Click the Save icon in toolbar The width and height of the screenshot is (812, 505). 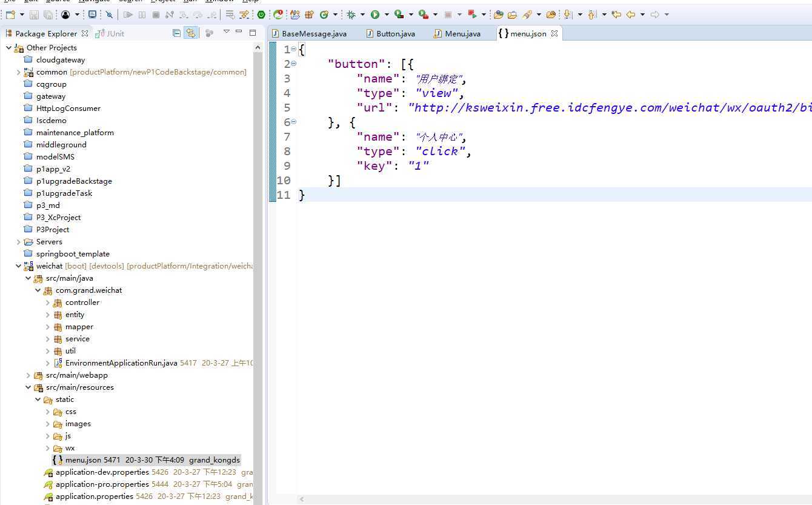click(x=34, y=15)
